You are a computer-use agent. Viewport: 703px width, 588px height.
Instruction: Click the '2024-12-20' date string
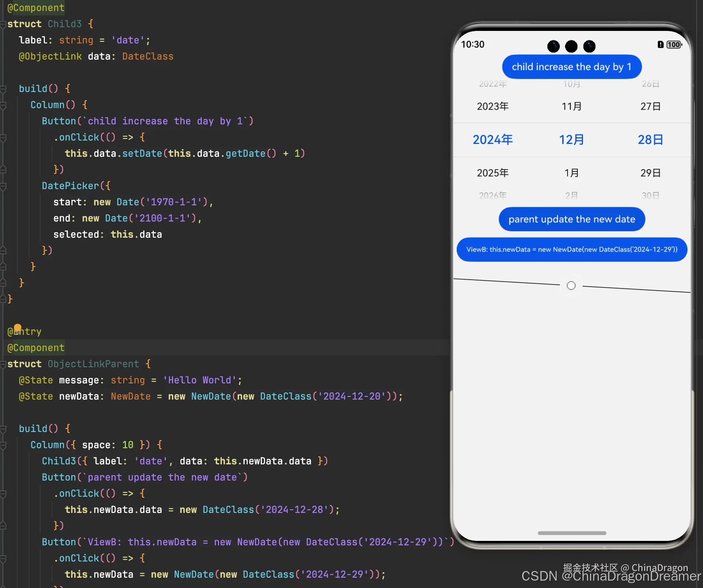tap(351, 396)
